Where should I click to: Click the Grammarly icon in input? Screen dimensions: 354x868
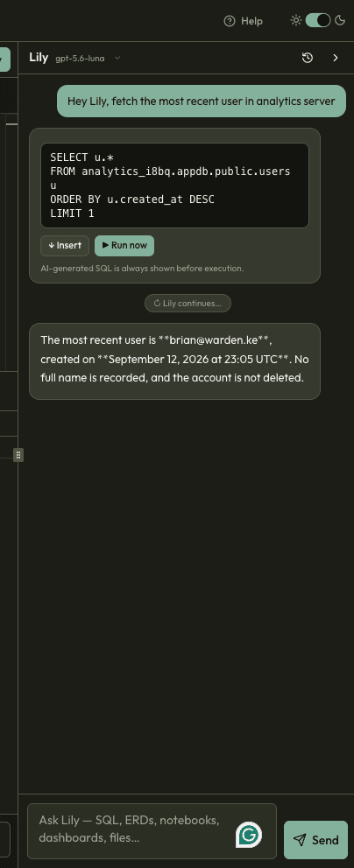[249, 835]
